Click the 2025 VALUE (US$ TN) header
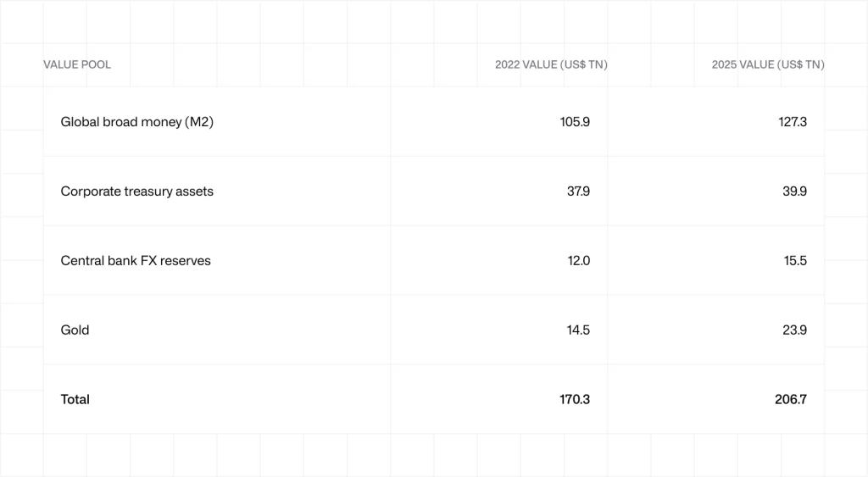The height and width of the screenshot is (477, 868). [x=768, y=64]
